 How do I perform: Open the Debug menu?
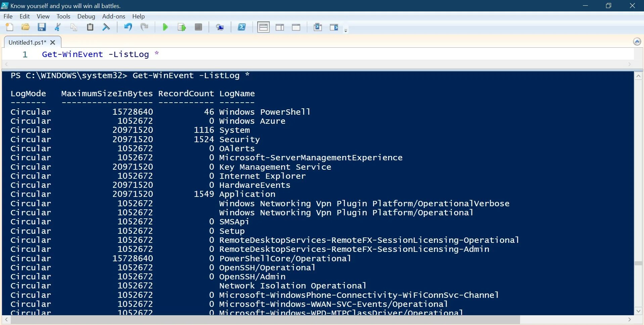click(86, 16)
